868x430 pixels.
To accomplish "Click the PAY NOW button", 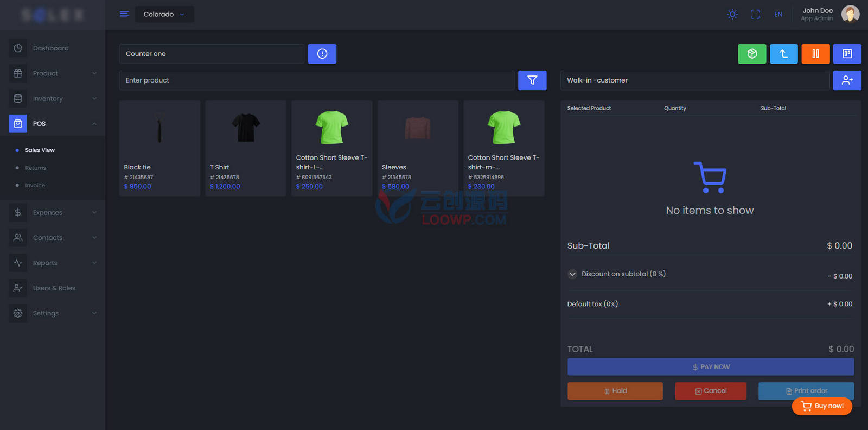I will pos(711,367).
